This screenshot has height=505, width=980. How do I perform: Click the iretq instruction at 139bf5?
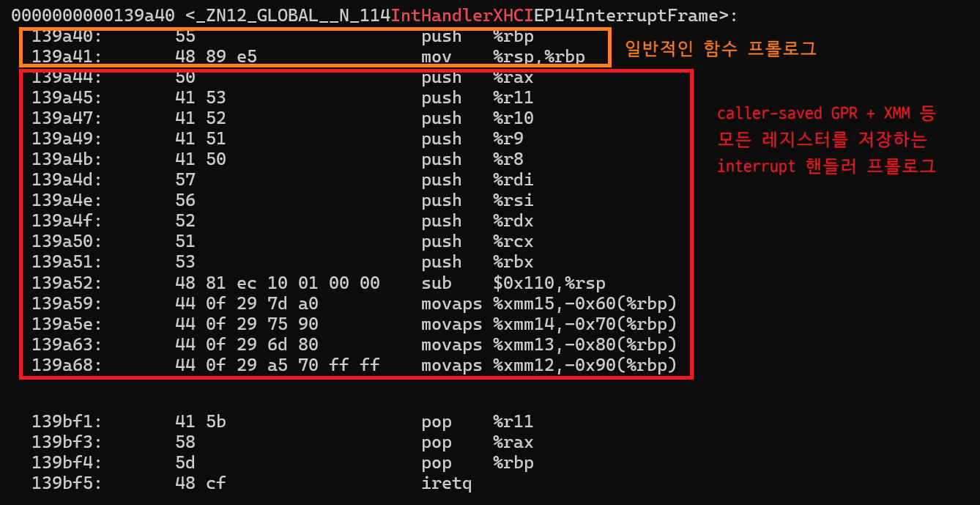pos(442,484)
